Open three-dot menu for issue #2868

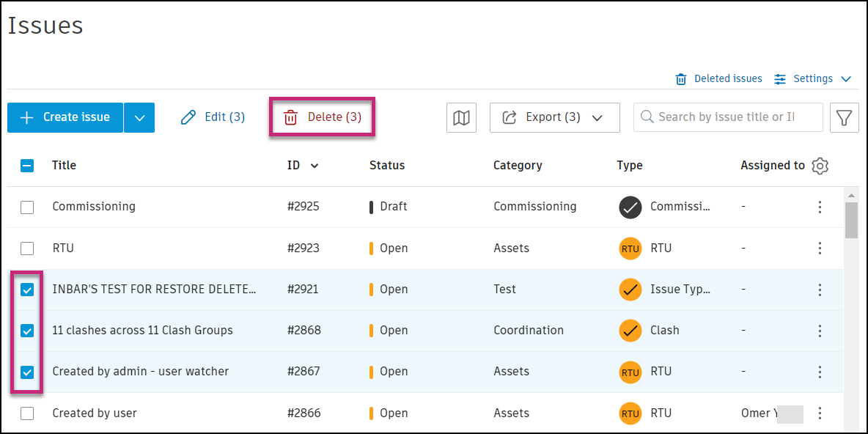820,331
